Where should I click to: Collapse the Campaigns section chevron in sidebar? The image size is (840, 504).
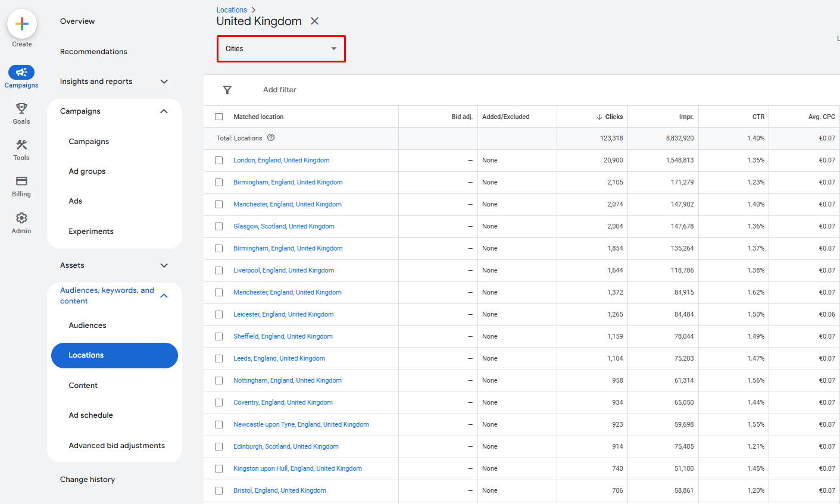[164, 111]
